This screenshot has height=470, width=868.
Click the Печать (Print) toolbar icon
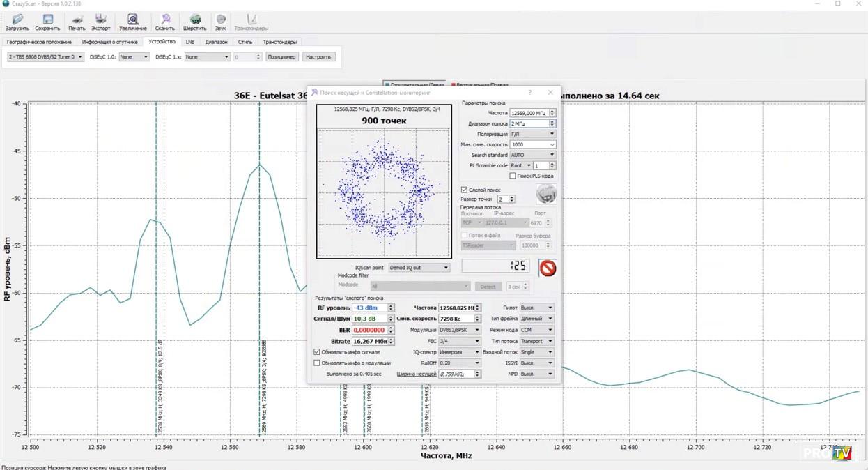(77, 22)
